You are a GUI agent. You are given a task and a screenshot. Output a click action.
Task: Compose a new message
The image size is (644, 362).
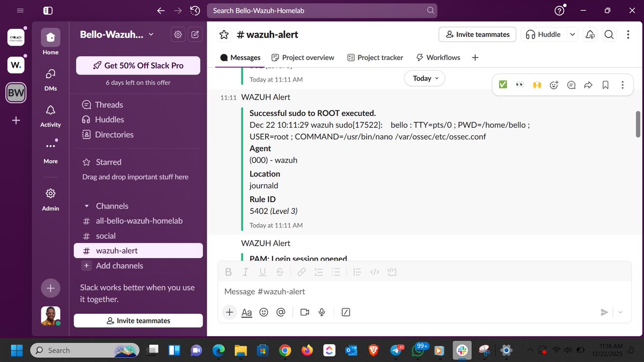tap(195, 34)
